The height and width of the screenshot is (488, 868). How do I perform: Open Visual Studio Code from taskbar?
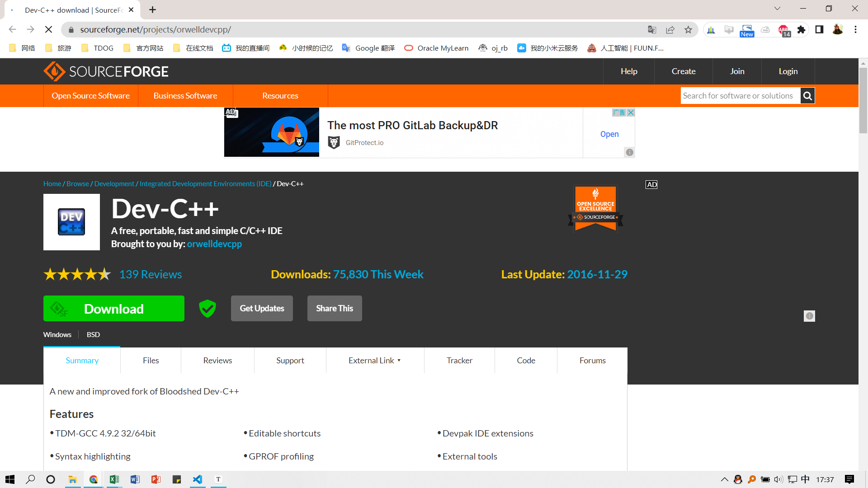(198, 479)
